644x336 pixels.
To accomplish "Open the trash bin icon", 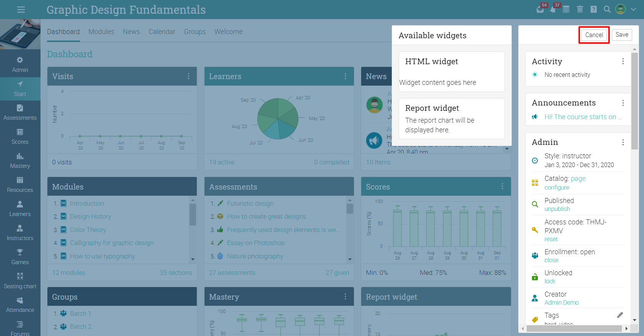I will coord(580,10).
